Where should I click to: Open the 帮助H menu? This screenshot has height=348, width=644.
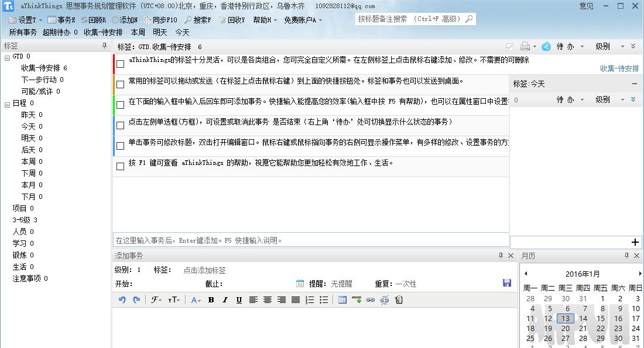265,20
